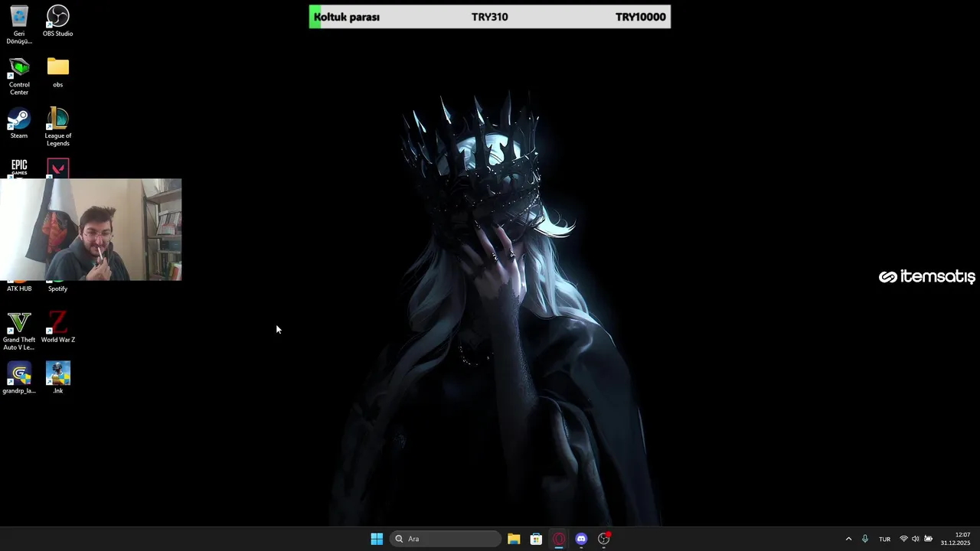The image size is (980, 551).
Task: Click the ATK HUB label
Action: click(x=19, y=289)
